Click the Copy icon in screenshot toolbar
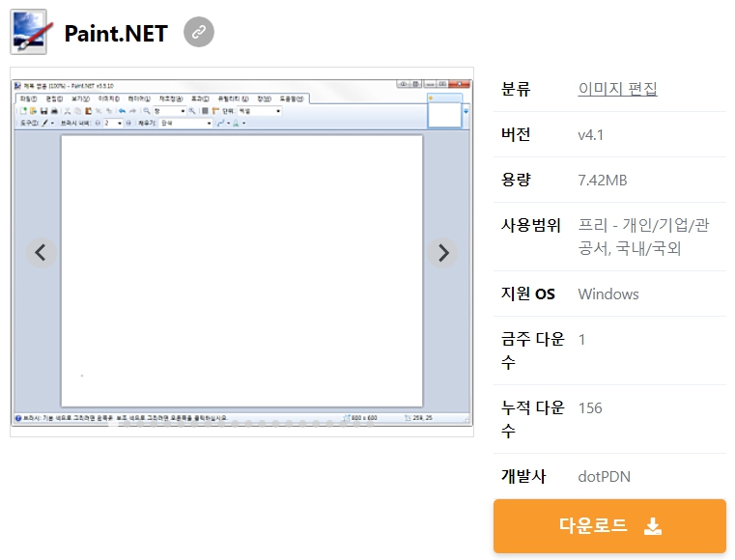735x560 pixels. (x=78, y=111)
